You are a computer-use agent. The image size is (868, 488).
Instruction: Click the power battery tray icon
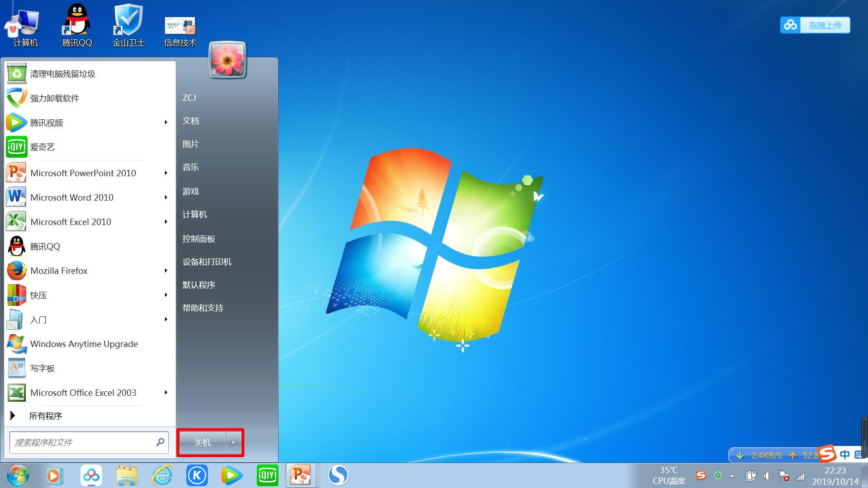[x=751, y=476]
